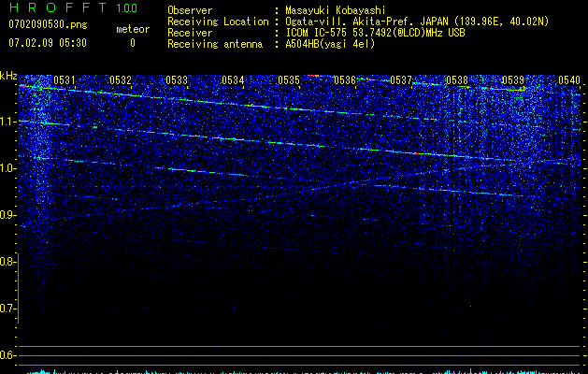
Task: Click the 0.6 kHz axis label
Action: click(x=7, y=355)
